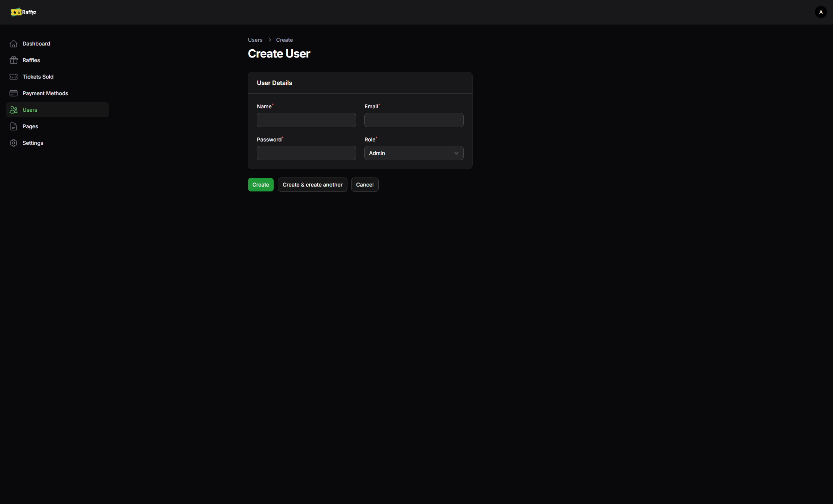This screenshot has height=504, width=833.
Task: Click the Pages document icon
Action: [x=14, y=126]
